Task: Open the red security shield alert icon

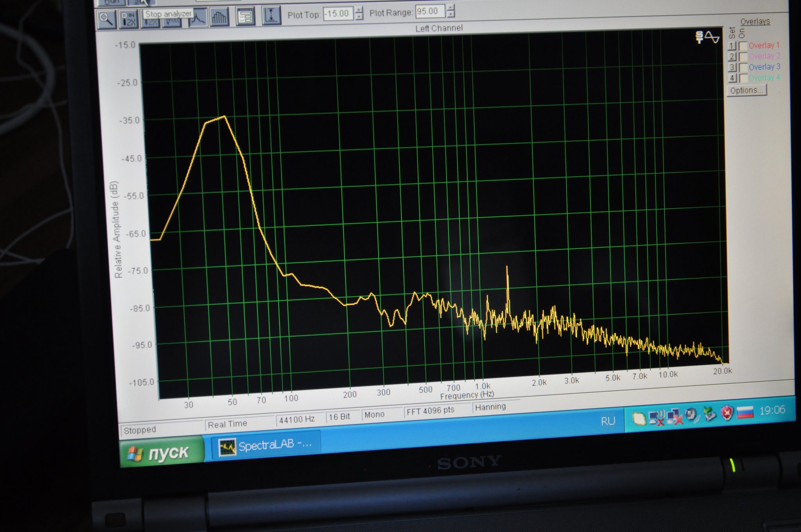Action: click(727, 413)
